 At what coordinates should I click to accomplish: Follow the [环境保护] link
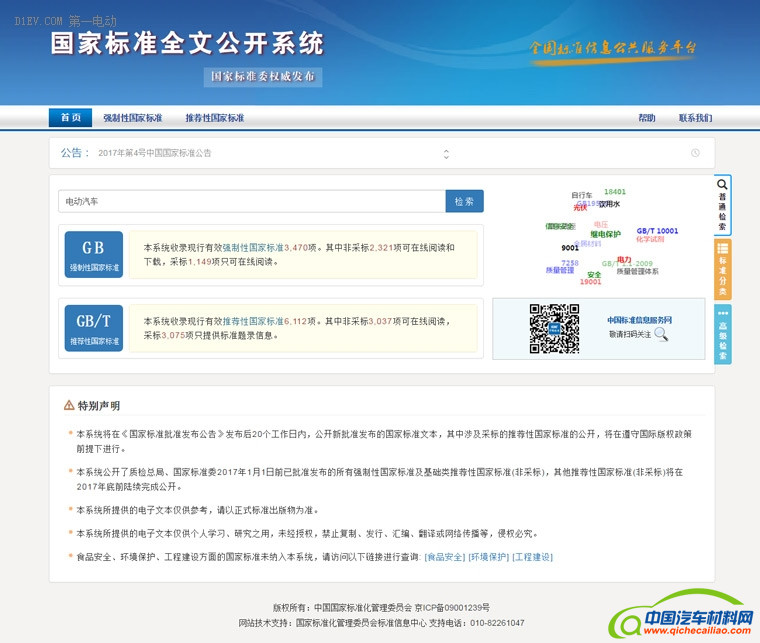click(x=489, y=557)
